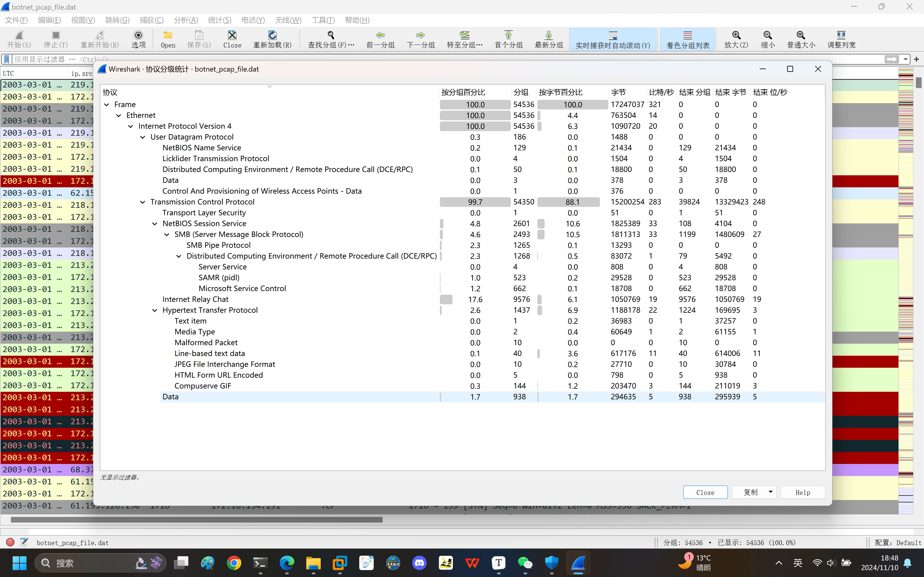Open the 文件(F) menu
This screenshot has height=577, width=924.
[17, 20]
